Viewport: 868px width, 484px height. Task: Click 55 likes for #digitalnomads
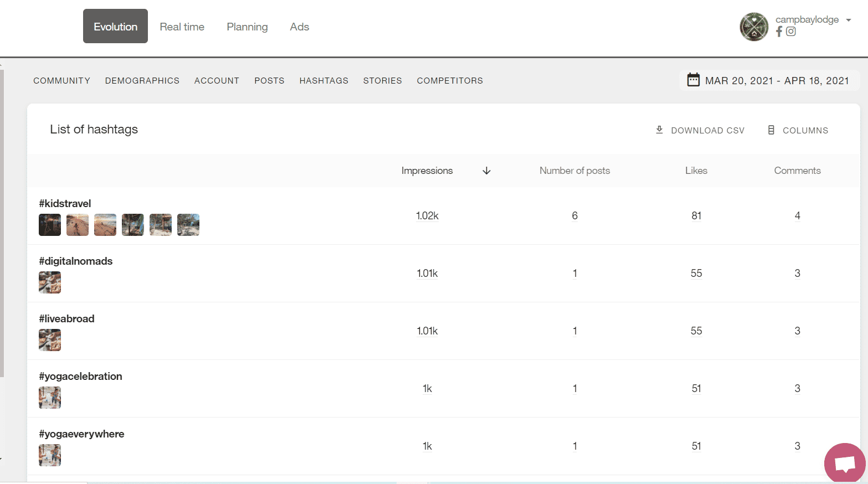[696, 273]
